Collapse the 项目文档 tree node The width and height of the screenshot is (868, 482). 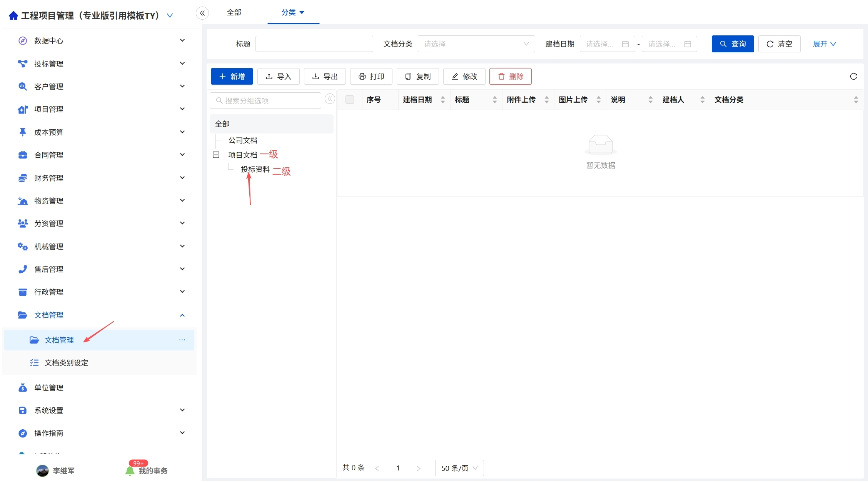point(216,155)
